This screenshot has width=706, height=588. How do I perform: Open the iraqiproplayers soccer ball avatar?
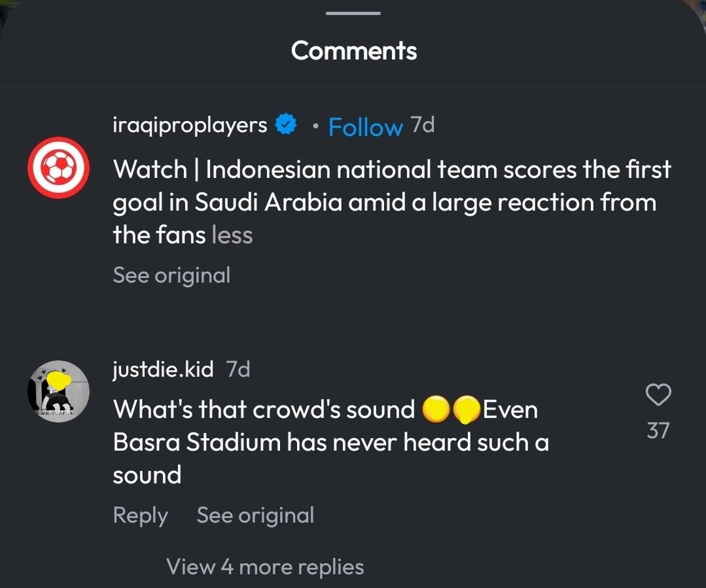coord(58,168)
